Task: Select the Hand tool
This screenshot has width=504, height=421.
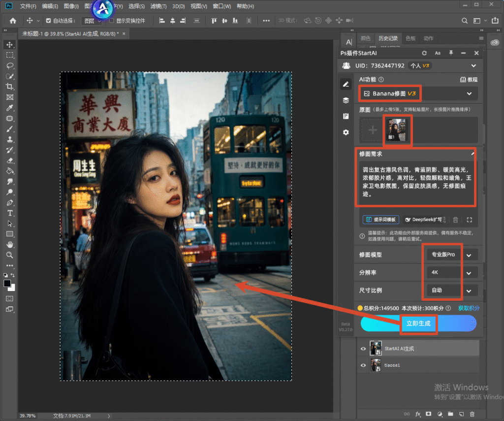Action: click(10, 244)
